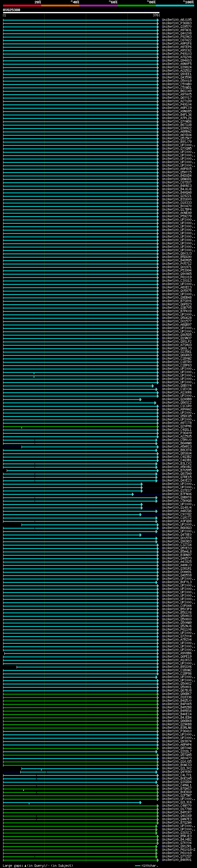Open the last hit UniRef100_B4KM01

177,860
